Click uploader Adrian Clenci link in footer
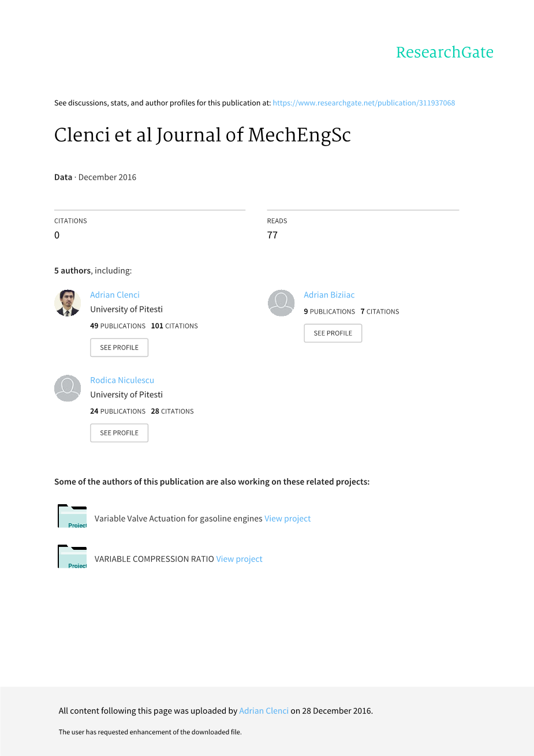This screenshot has width=534, height=756. pos(264,711)
